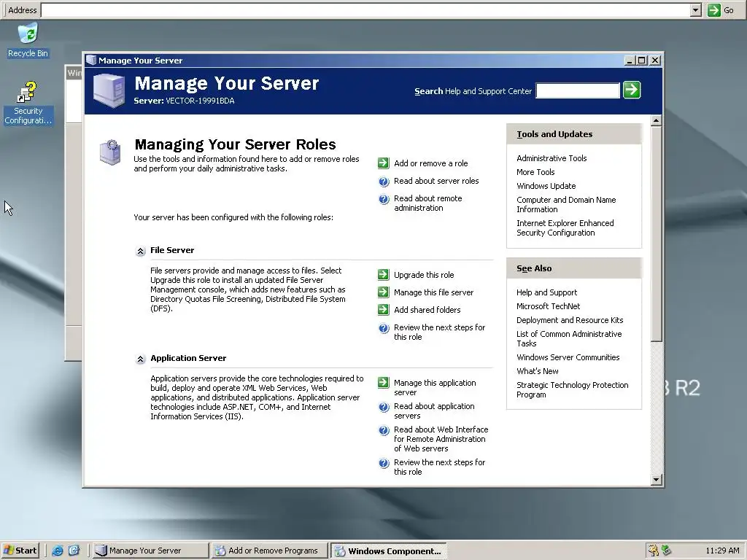Viewport: 747px width, 560px height.
Task: Open Microsoft TechNet link
Action: [x=548, y=306]
